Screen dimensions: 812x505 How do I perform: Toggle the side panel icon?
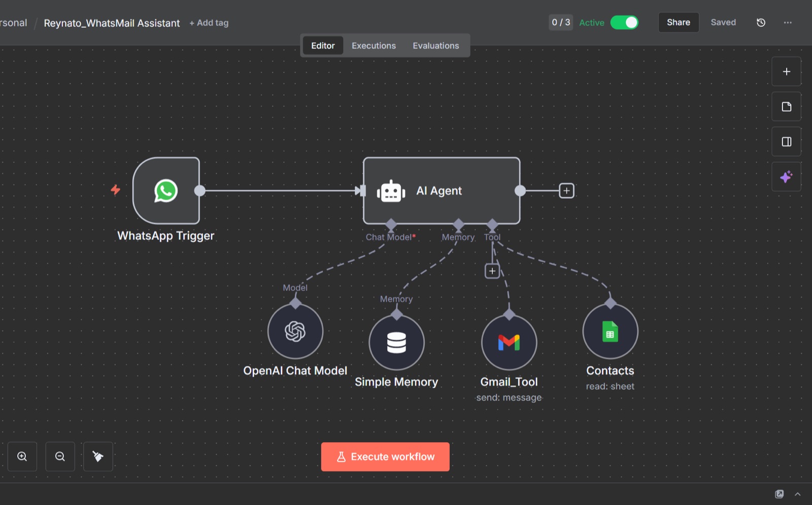[786, 141]
